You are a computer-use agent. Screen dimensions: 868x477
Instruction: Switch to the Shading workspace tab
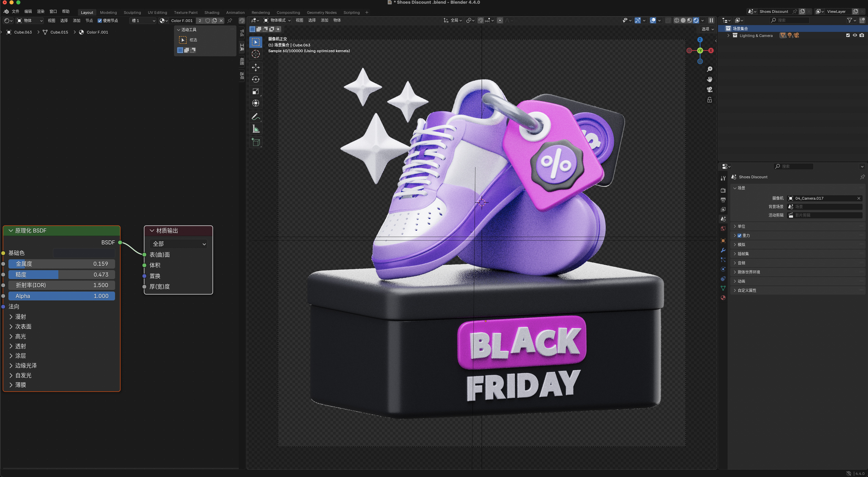[x=212, y=13]
